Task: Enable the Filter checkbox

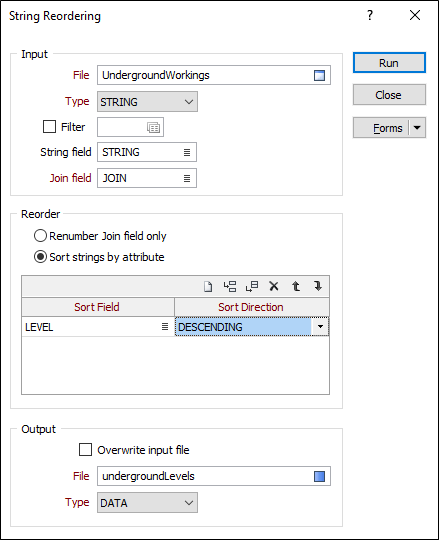Action: tap(49, 127)
